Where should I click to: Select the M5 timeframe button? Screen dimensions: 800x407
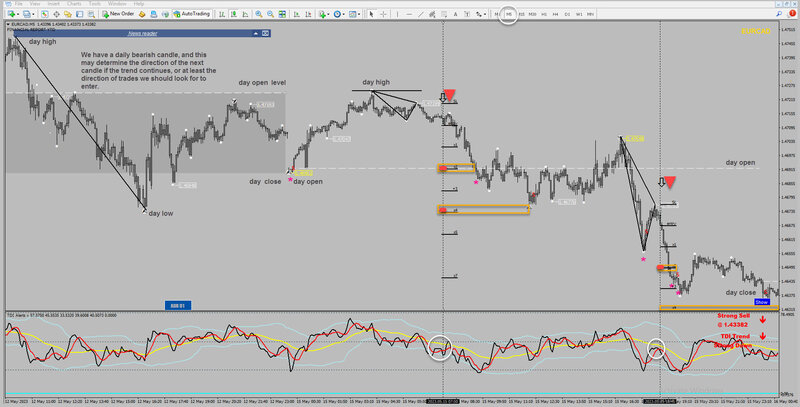point(509,14)
